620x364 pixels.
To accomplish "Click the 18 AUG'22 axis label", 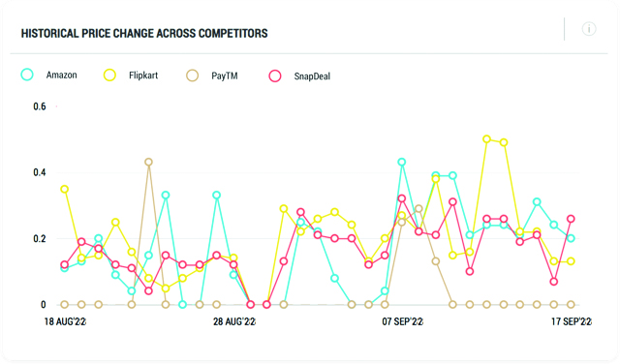I will (65, 321).
